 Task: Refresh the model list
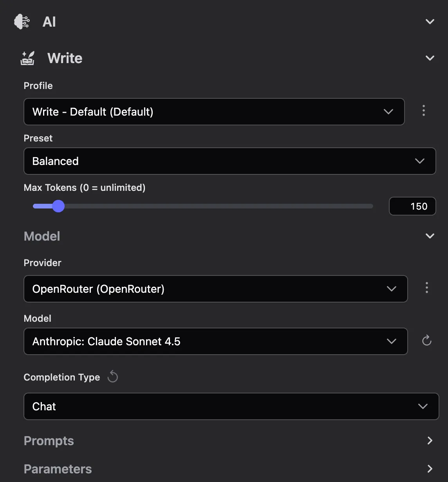[426, 341]
